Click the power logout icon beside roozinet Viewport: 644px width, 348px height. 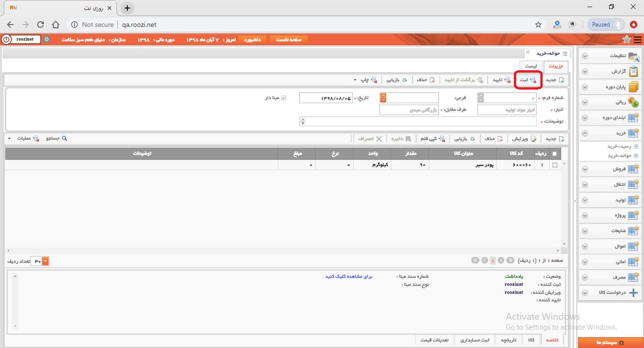pos(6,40)
